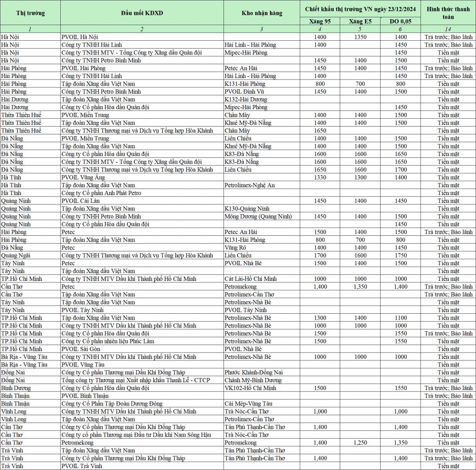Screen dimensions: 476x470
Task: Click the "1330" Xăng 95 value
Action: [320, 177]
